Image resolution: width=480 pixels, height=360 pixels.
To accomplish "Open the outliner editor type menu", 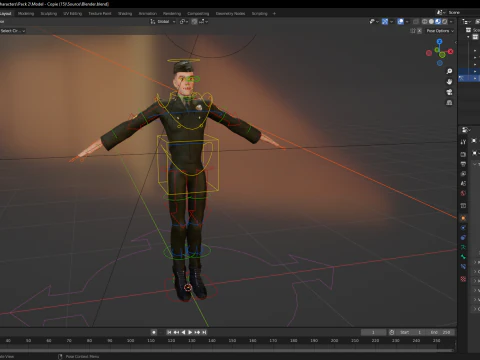I will [466, 22].
